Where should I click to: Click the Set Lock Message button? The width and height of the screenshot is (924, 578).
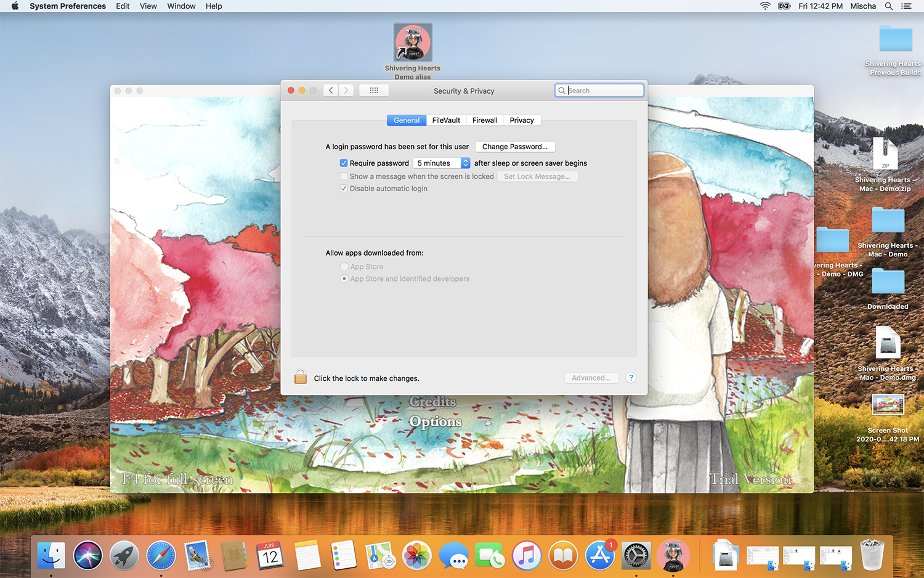click(537, 176)
